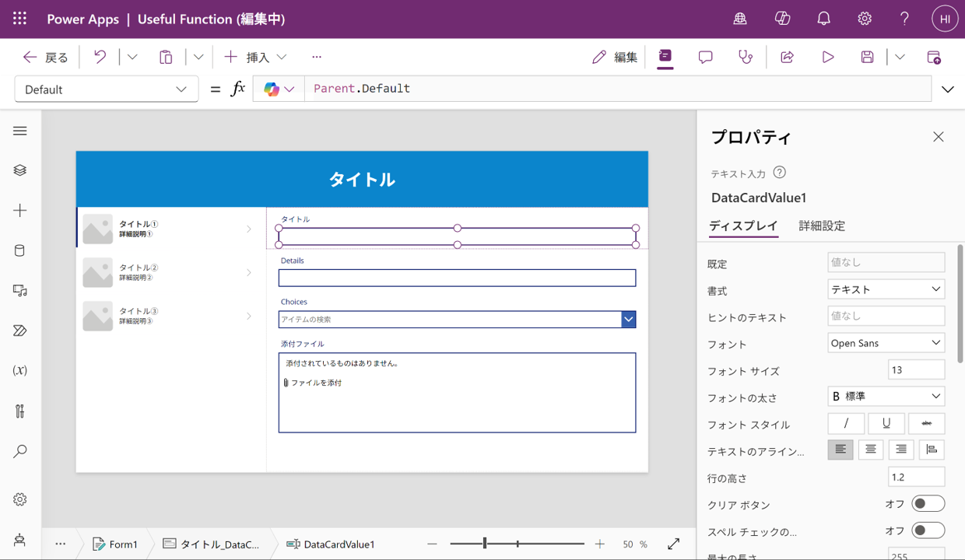The width and height of the screenshot is (965, 560).
Task: Toggle the クリア ボタン switch
Action: (928, 503)
